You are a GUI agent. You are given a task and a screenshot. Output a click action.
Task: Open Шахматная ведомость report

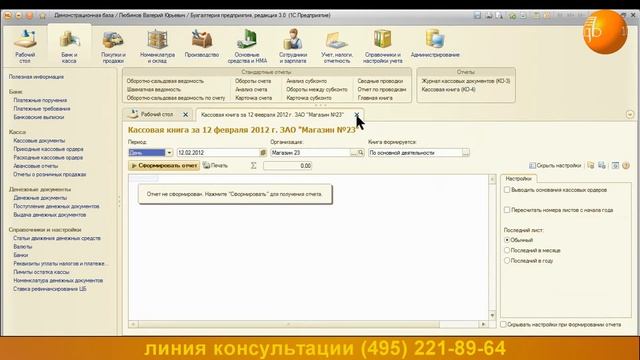click(153, 89)
